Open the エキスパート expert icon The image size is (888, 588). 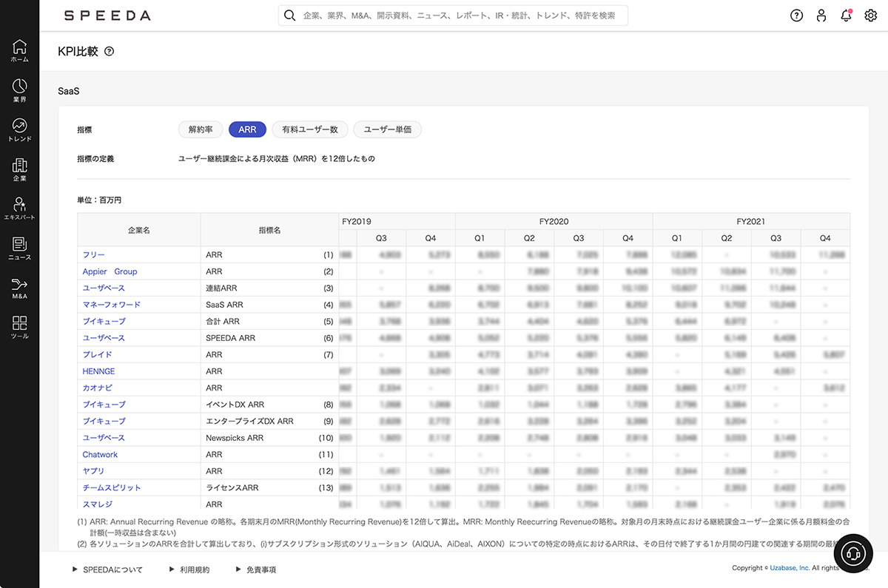click(20, 209)
